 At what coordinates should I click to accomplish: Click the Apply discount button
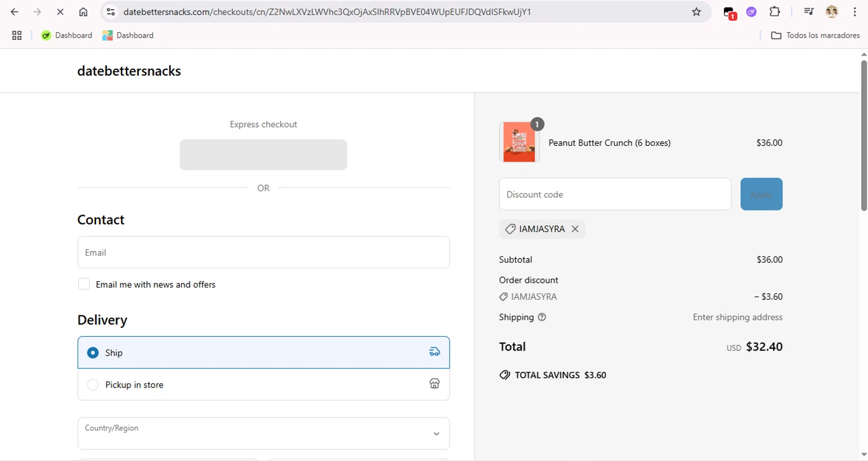tap(762, 194)
